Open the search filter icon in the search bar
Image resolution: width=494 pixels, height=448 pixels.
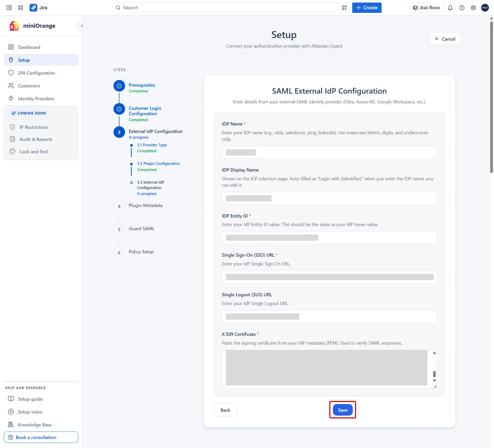click(344, 8)
